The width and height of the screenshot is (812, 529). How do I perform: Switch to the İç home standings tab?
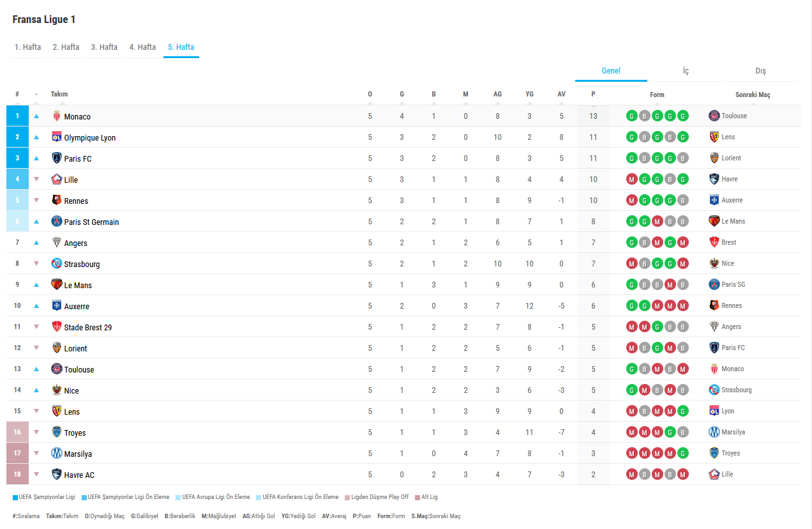[x=686, y=71]
